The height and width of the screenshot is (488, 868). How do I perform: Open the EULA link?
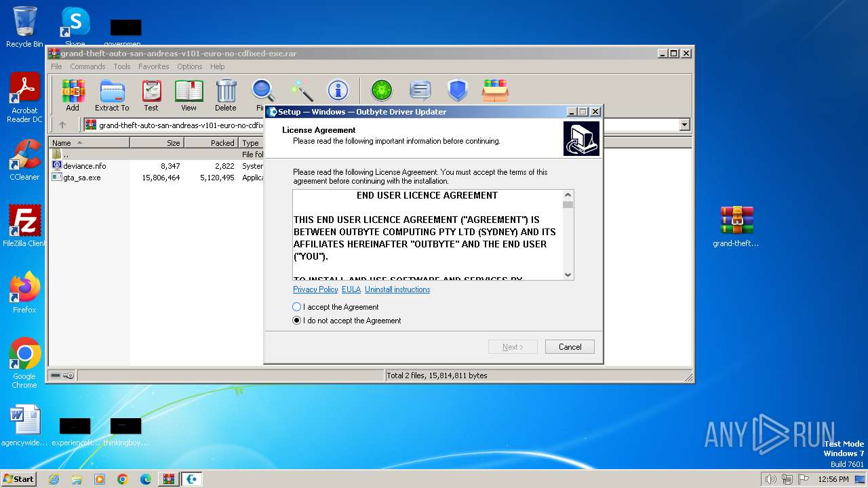tap(351, 289)
